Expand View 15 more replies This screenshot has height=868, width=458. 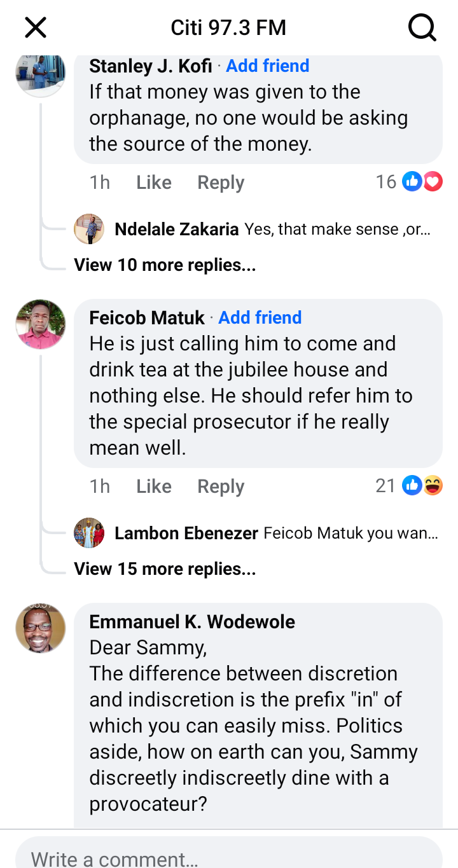click(x=165, y=568)
